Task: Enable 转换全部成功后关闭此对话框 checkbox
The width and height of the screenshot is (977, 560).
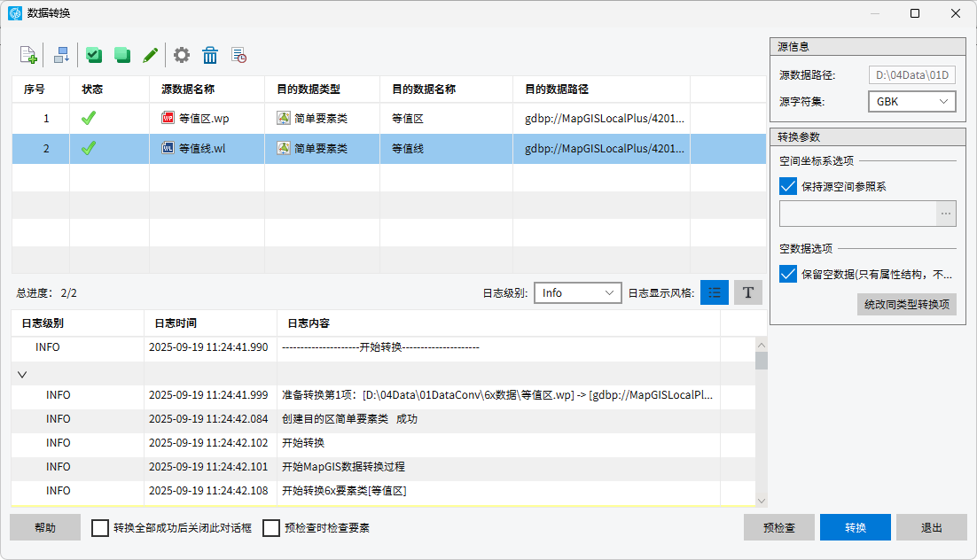Action: (100, 528)
